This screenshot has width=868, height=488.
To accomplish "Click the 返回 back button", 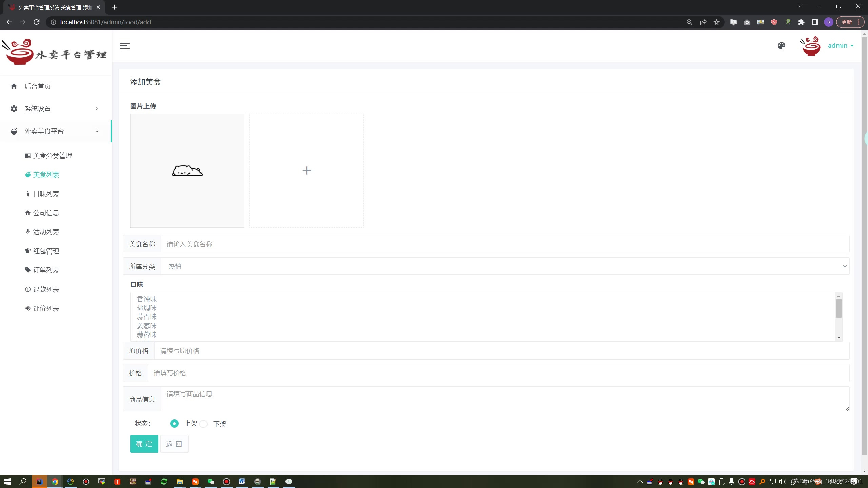I will (x=174, y=444).
